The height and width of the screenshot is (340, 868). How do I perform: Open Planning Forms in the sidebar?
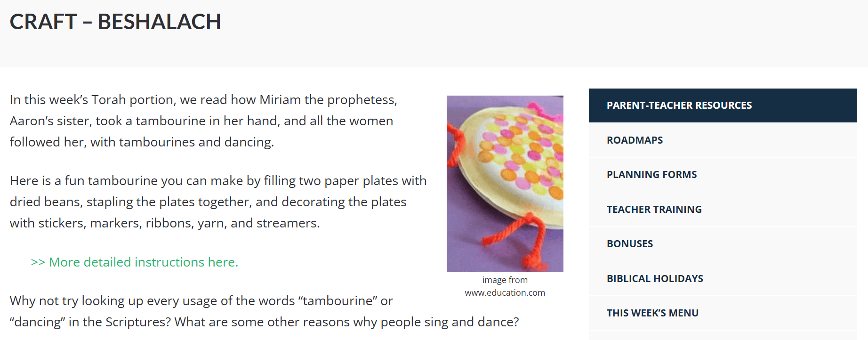651,175
